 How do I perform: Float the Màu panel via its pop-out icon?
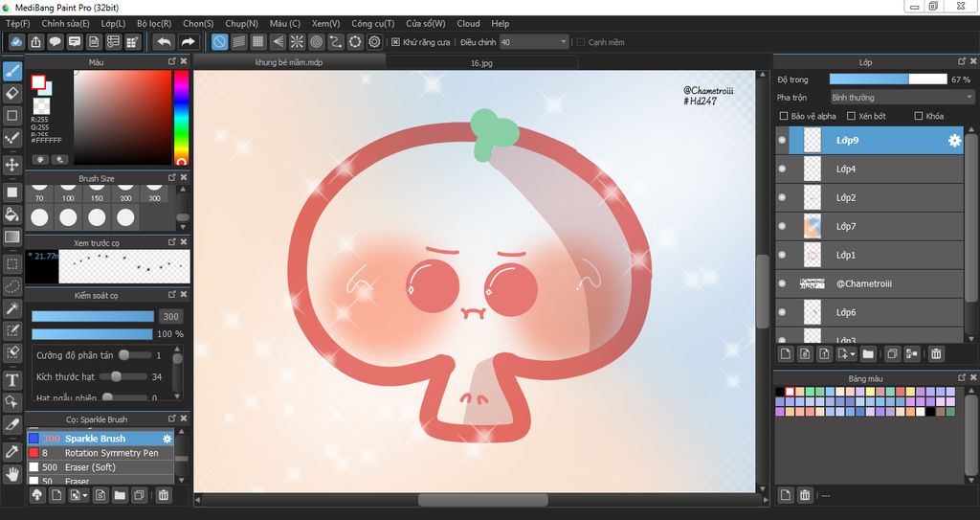point(172,61)
